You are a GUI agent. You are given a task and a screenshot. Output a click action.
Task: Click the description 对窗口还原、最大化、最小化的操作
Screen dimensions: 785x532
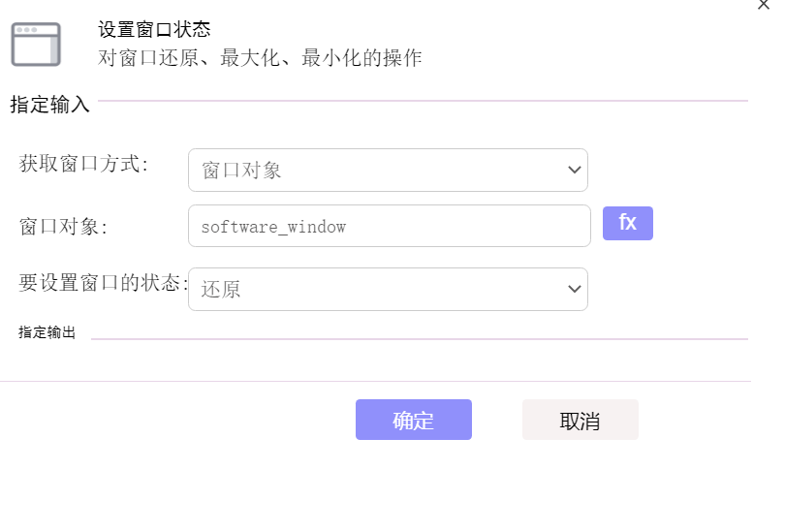coord(260,58)
